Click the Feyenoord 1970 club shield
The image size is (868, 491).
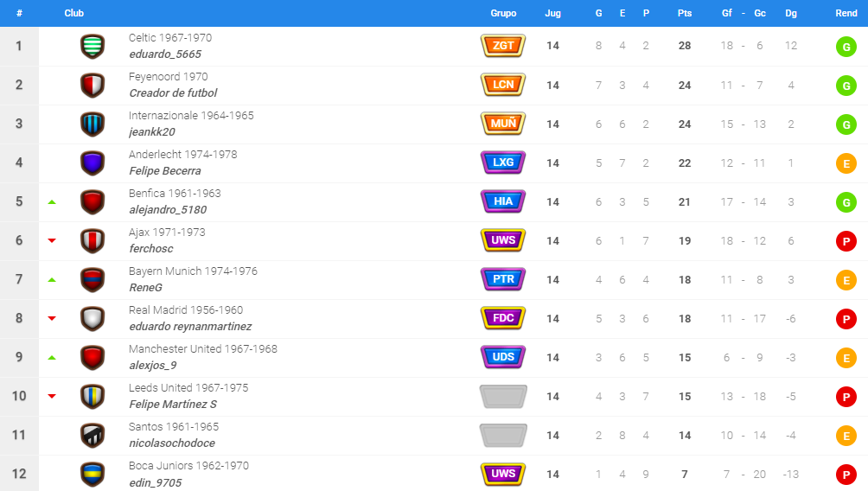93,86
